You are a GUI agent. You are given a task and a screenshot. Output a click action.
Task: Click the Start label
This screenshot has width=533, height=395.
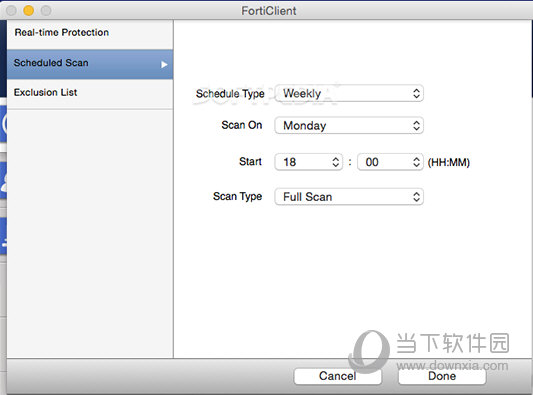tap(250, 161)
